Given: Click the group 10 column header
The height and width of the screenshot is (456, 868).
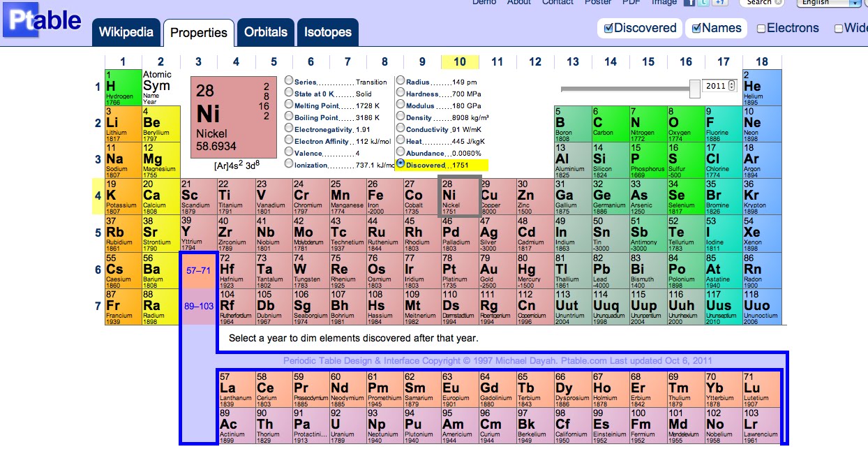Looking at the screenshot, I should (x=460, y=61).
